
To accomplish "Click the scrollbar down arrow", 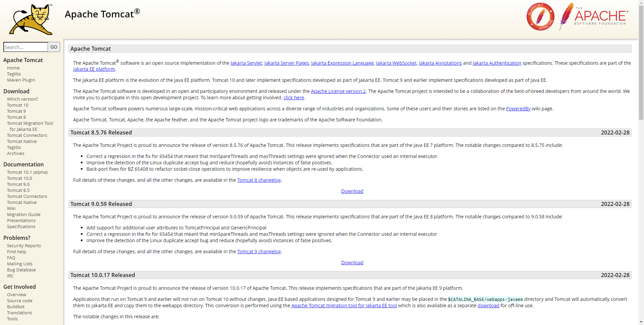I will click(x=641, y=322).
